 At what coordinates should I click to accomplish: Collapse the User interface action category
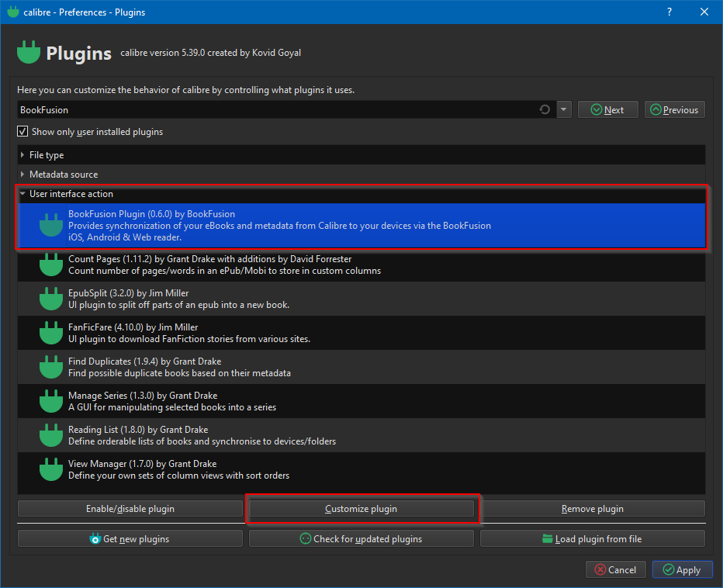click(x=22, y=194)
